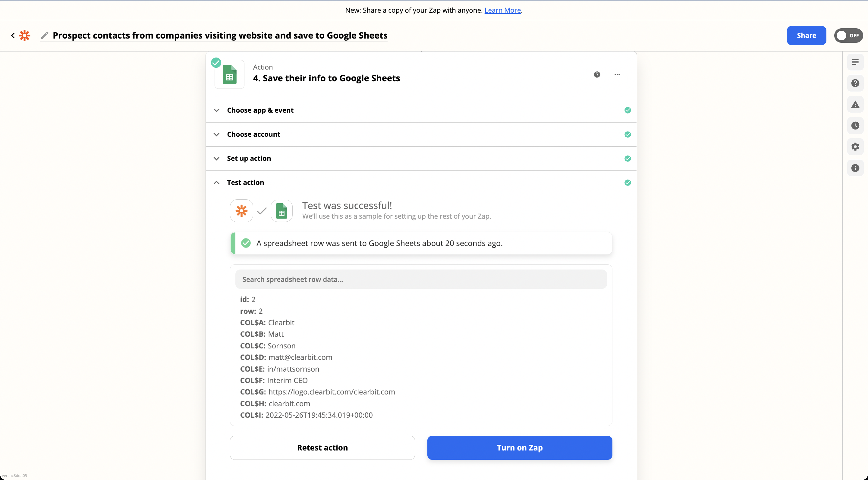Click Turn on Zap button
The image size is (868, 480).
coord(520,448)
